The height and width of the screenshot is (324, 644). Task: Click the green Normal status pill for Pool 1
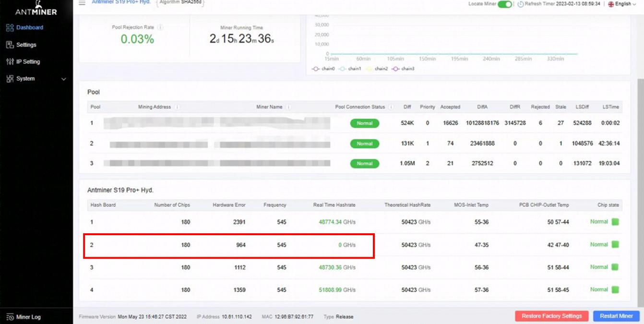tap(365, 123)
